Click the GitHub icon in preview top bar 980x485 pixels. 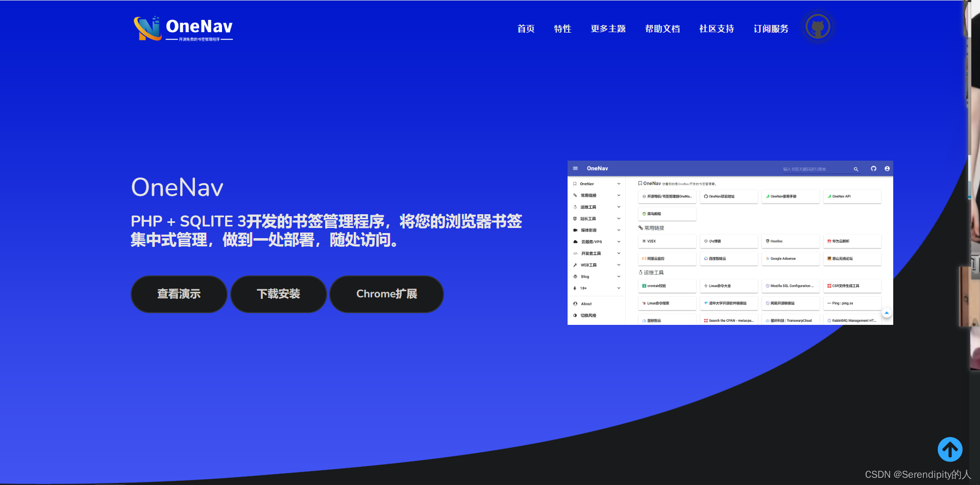(x=874, y=168)
